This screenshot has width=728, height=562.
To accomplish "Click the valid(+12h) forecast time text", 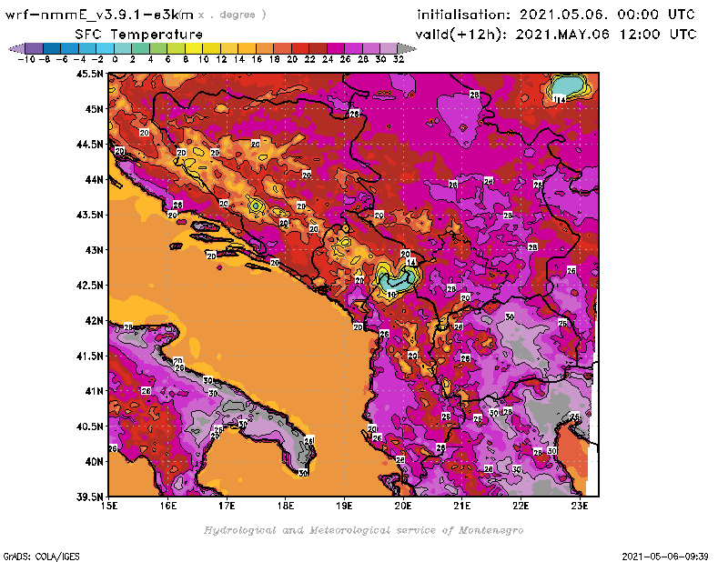I will pos(556,34).
